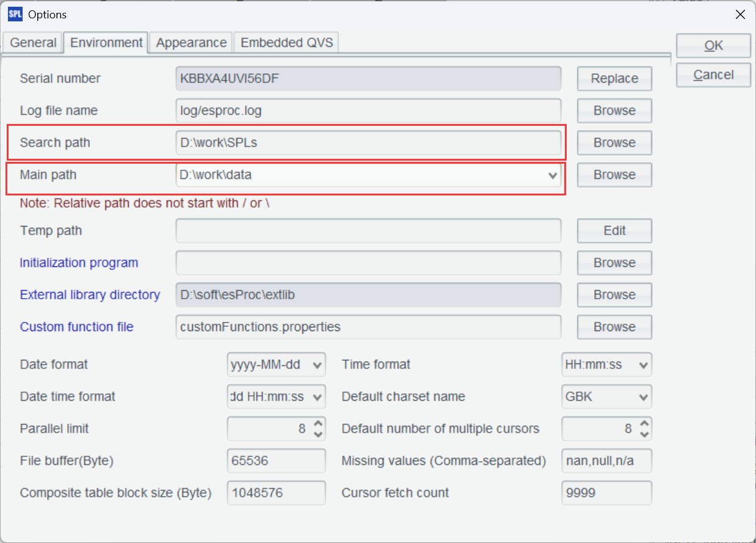Click the Cancel button
This screenshot has height=543, width=756.
[x=713, y=75]
